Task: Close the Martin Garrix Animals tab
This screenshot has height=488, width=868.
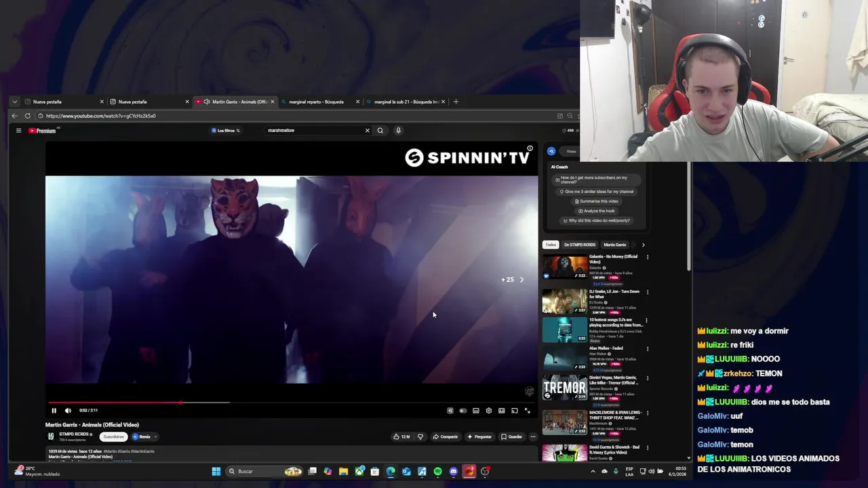Action: 273,102
